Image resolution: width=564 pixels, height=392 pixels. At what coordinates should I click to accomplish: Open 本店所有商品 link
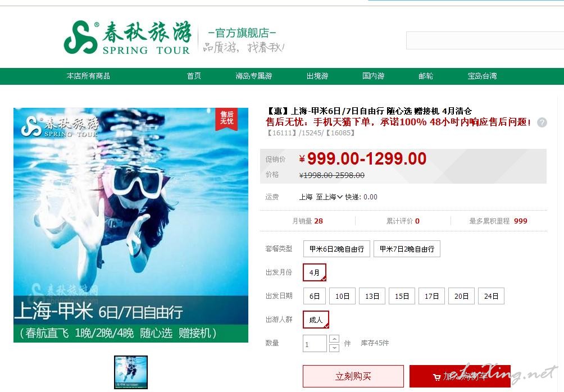[88, 76]
